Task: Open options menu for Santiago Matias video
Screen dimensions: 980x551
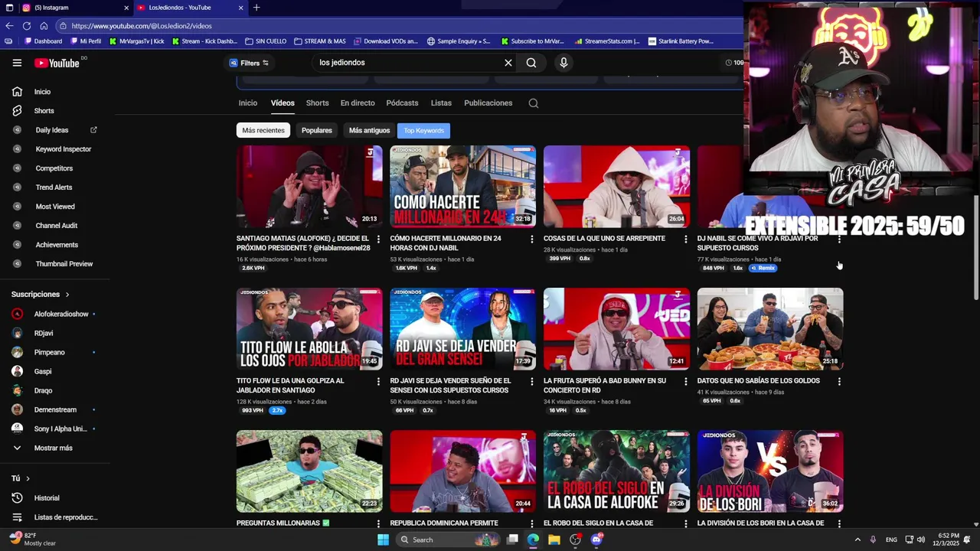Action: pyautogui.click(x=378, y=240)
